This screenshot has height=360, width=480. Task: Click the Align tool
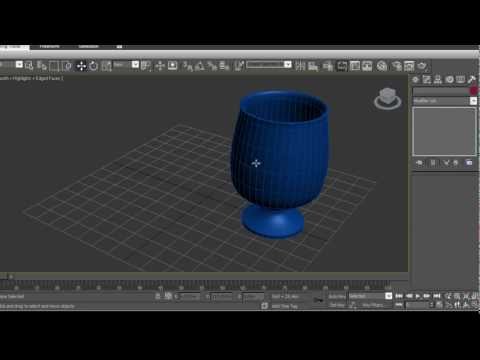point(313,66)
